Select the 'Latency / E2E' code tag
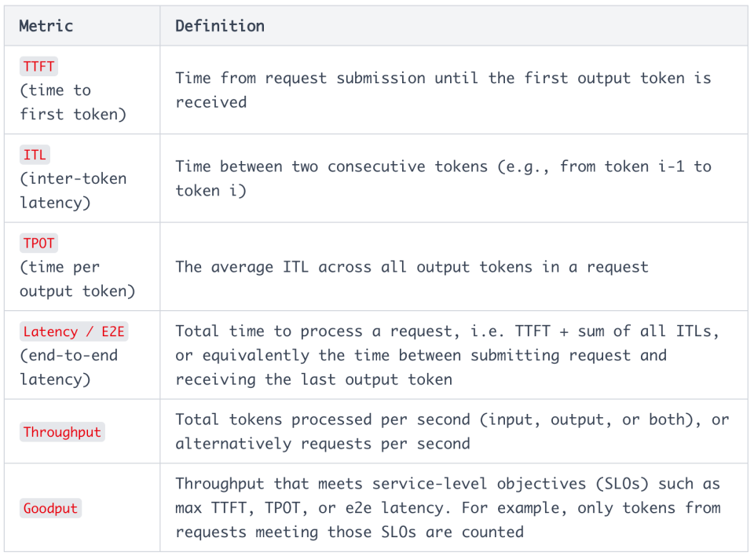Viewport: 754px width, 560px height. tap(73, 331)
